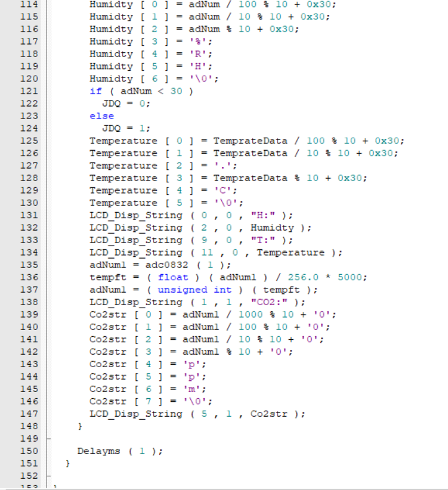Click 'tempft' inside parentheses on line 137
This screenshot has width=448, height=490.
pyautogui.click(x=281, y=290)
